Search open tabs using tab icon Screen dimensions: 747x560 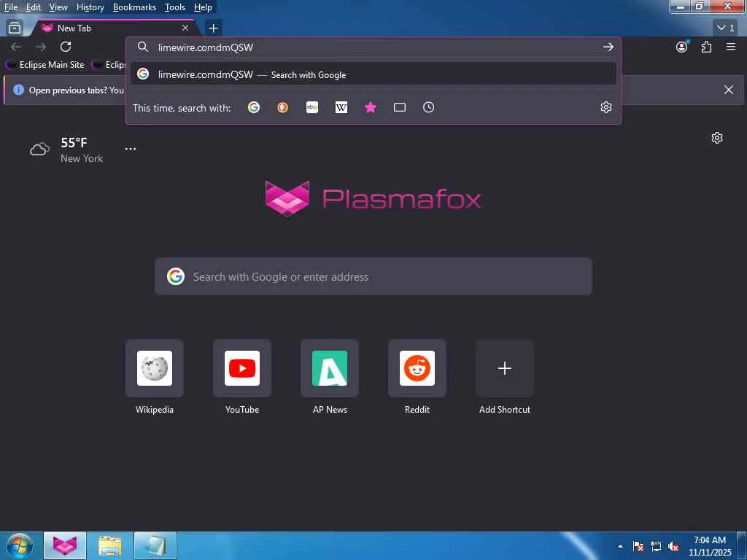(x=400, y=108)
